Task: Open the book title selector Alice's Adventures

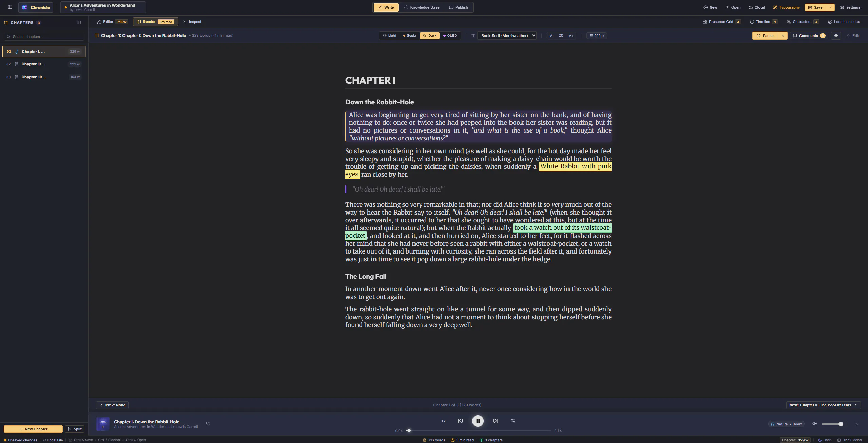Action: (103, 7)
